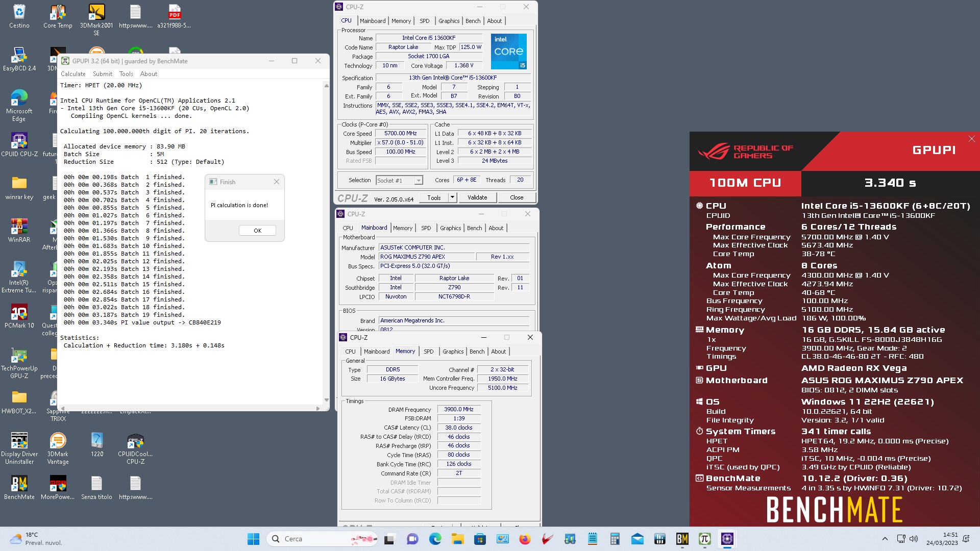980x551 pixels.
Task: Select the HWBOT_X2 folder icon
Action: [19, 402]
